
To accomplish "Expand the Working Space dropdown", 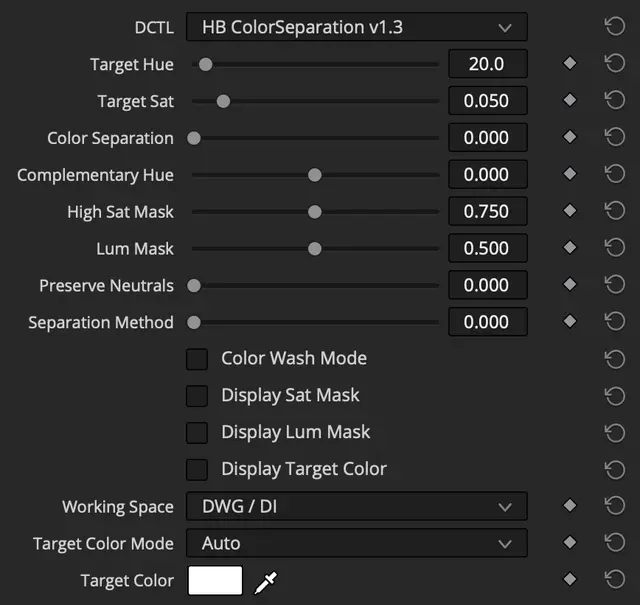I will [357, 507].
